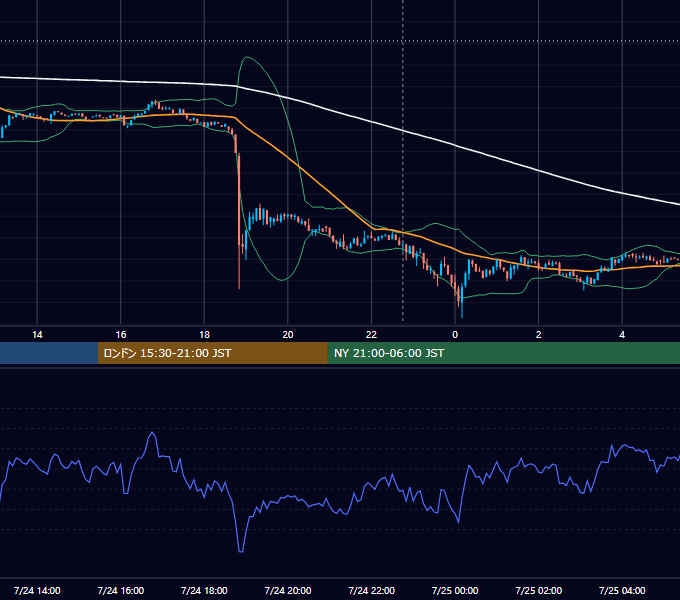Click the 22 hour label on price chart axis
The image size is (680, 600).
(x=371, y=335)
